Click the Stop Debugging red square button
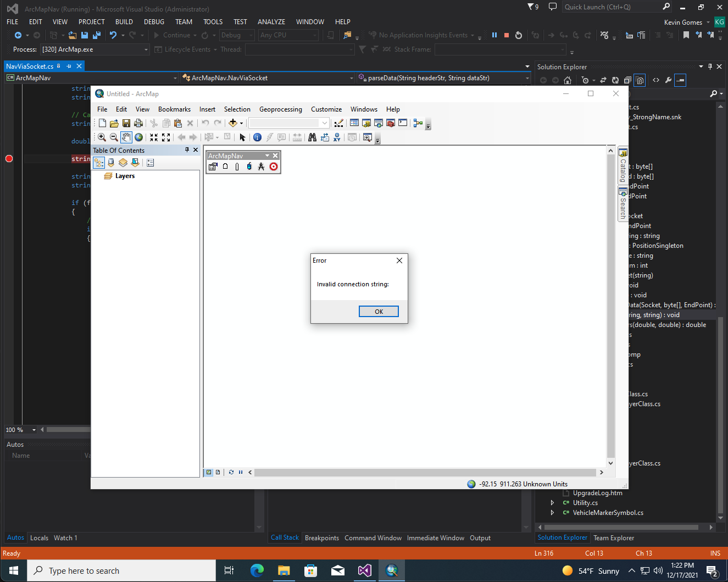Image resolution: width=728 pixels, height=582 pixels. (507, 35)
